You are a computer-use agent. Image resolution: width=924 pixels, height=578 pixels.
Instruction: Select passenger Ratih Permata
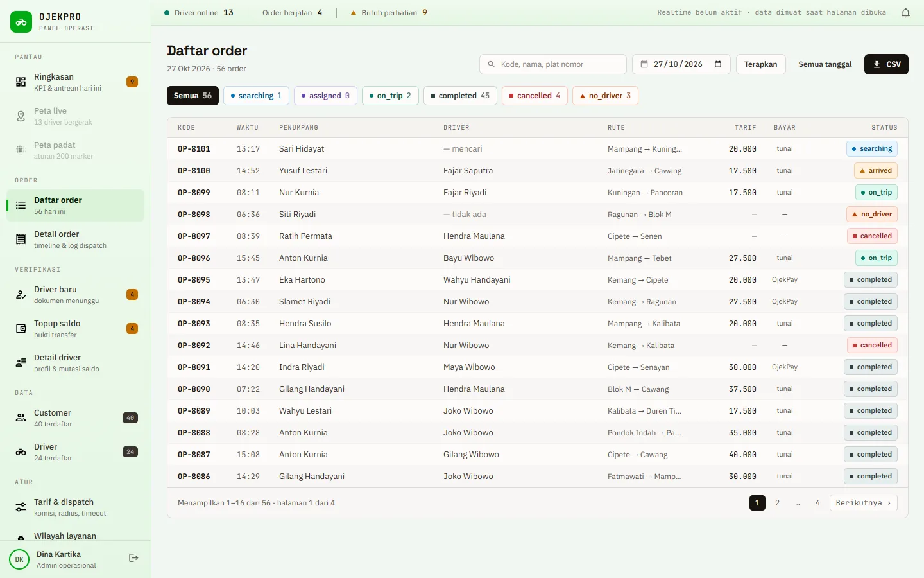tap(305, 236)
